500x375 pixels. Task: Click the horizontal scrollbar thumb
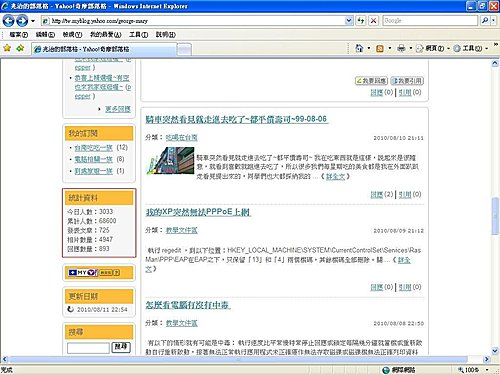tap(238, 359)
